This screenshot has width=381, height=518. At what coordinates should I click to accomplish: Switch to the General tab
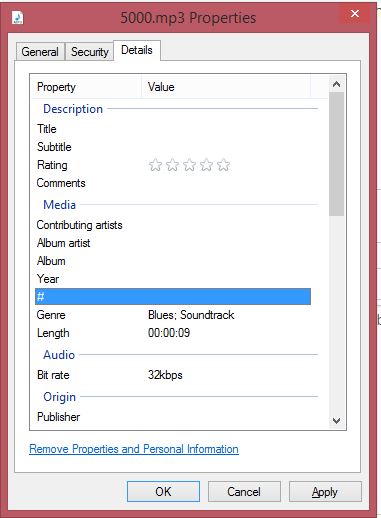click(x=40, y=52)
